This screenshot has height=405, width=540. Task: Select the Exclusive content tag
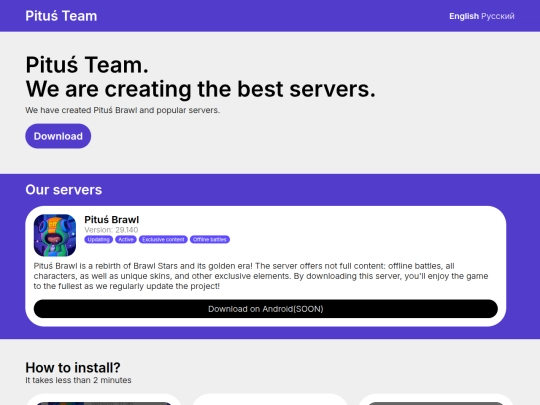[x=163, y=239]
